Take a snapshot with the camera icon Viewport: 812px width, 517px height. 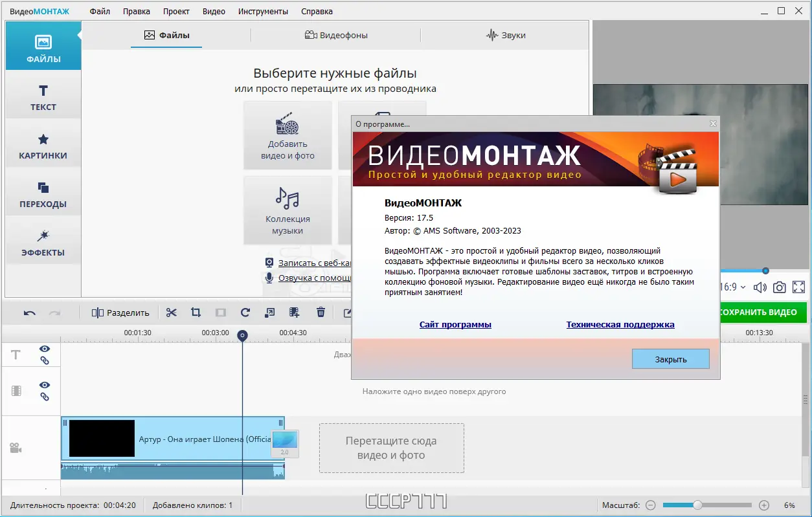tap(780, 287)
